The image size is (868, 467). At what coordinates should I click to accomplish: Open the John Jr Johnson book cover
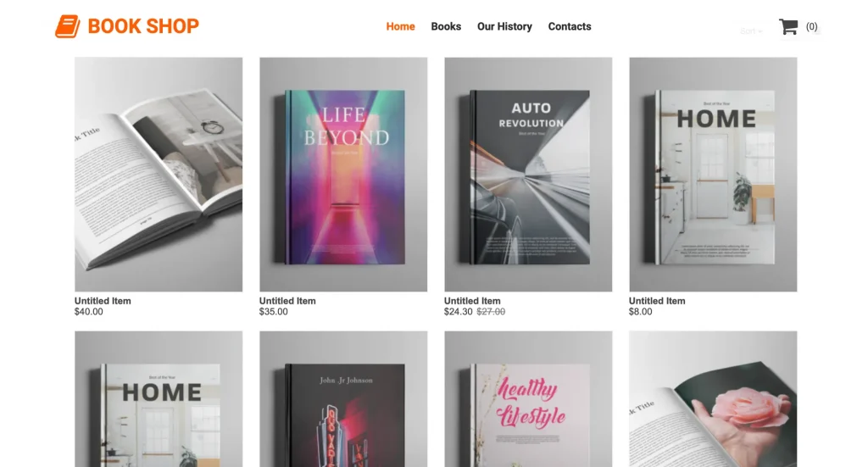click(343, 399)
